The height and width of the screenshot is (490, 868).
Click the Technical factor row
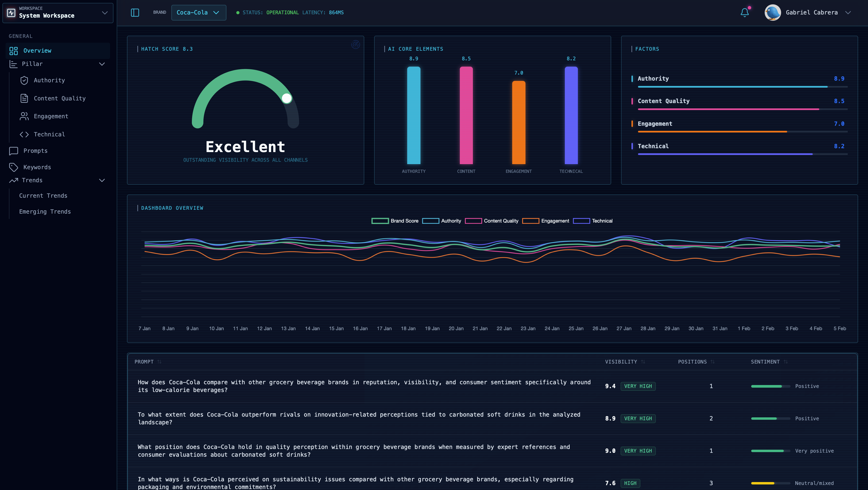[739, 149]
